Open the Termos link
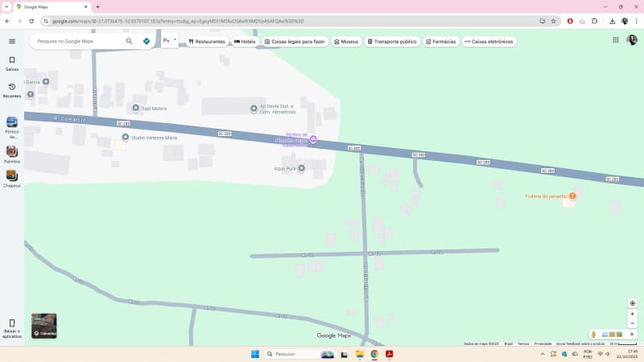Image resolution: width=644 pixels, height=362 pixels. [523, 343]
